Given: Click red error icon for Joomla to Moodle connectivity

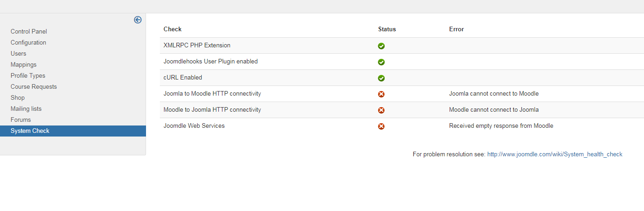Looking at the screenshot, I should (381, 94).
